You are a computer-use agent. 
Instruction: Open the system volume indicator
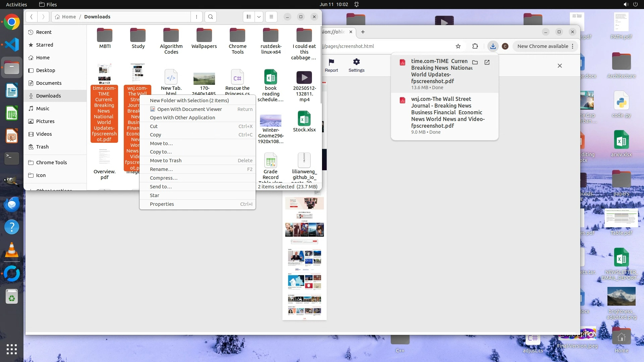[626, 4]
